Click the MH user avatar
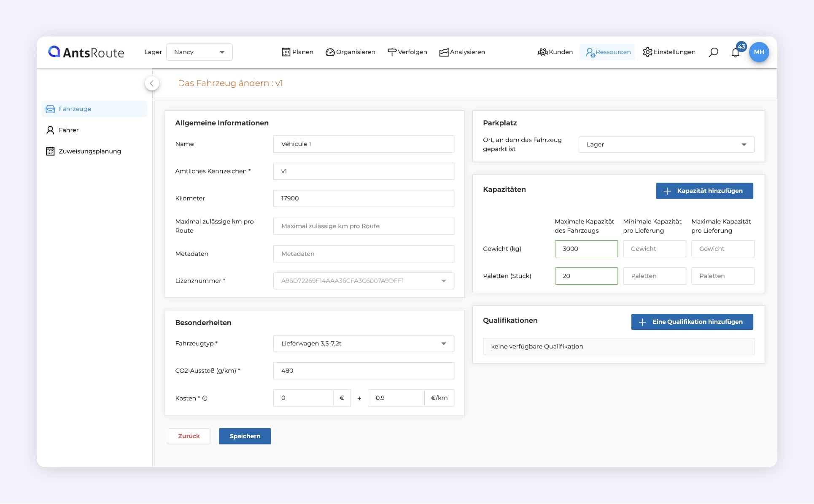The image size is (814, 504). 759,52
